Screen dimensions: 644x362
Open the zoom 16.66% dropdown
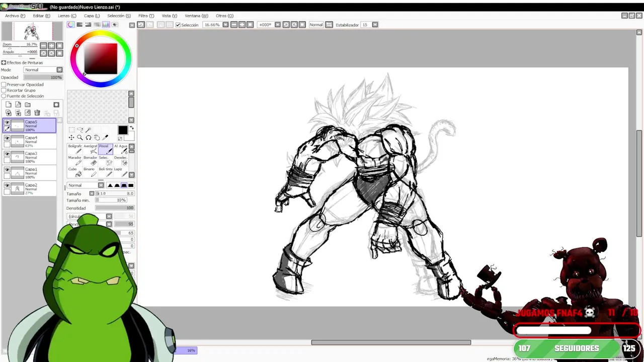[x=225, y=25]
